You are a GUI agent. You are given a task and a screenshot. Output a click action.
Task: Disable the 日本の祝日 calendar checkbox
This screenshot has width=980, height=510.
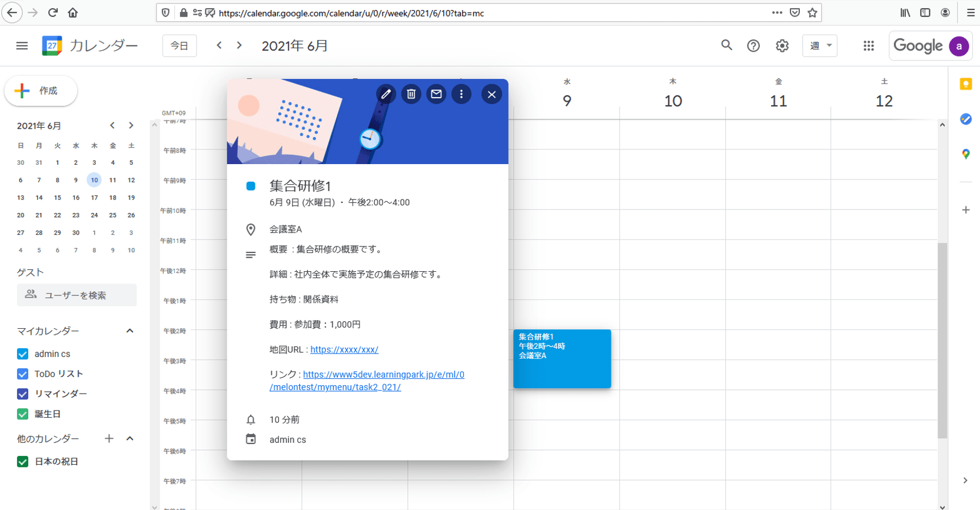(23, 462)
